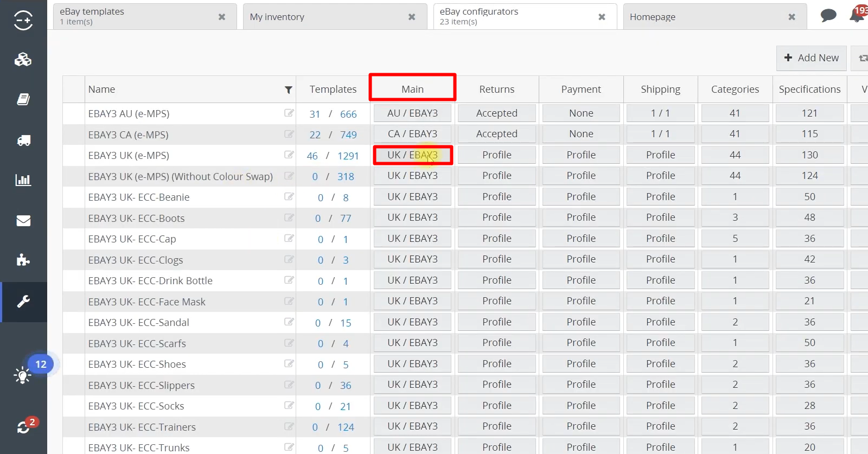This screenshot has width=868, height=454.
Task: Open the 666 templates link for EBAY3 AU
Action: 348,114
